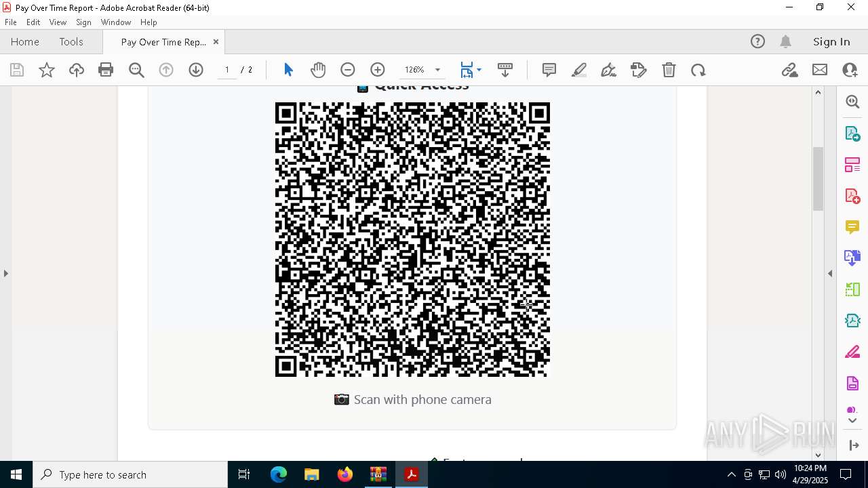Open Fill & Sign in right pane

pos(852,352)
